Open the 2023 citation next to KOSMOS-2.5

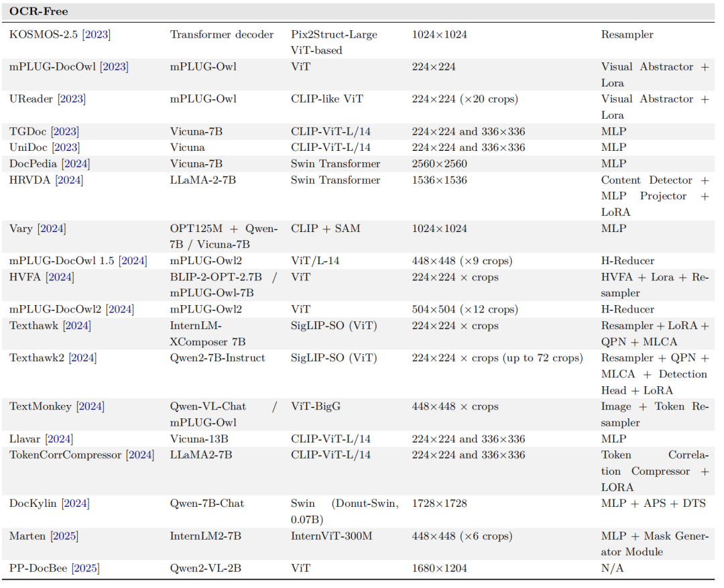click(97, 35)
